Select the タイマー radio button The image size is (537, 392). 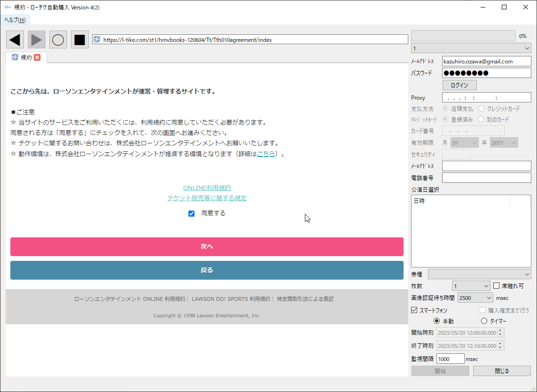484,321
